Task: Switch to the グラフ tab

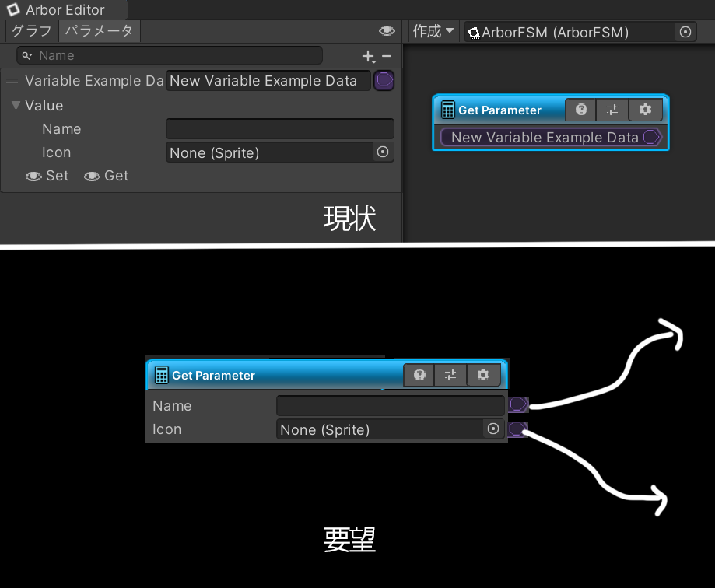Action: [32, 31]
